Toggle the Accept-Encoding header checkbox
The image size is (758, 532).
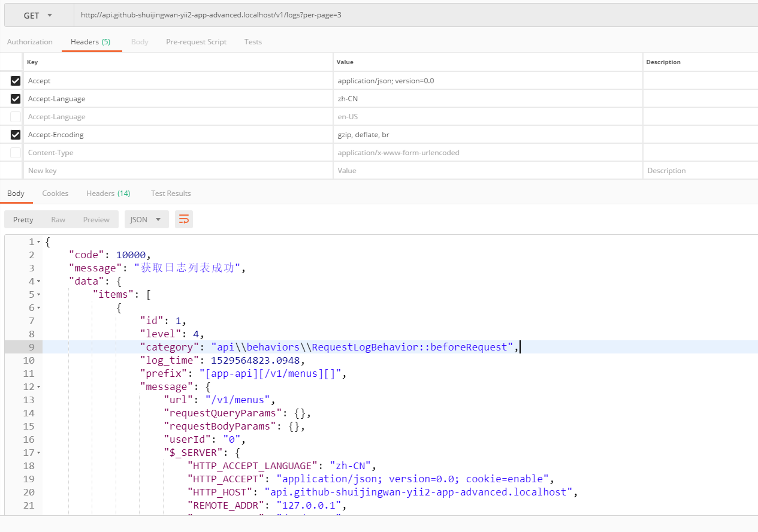[x=16, y=135]
